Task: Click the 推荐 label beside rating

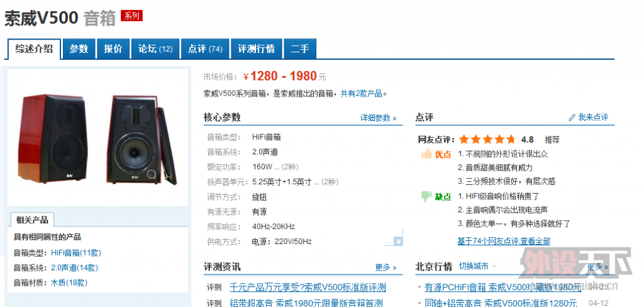Action: (x=552, y=140)
